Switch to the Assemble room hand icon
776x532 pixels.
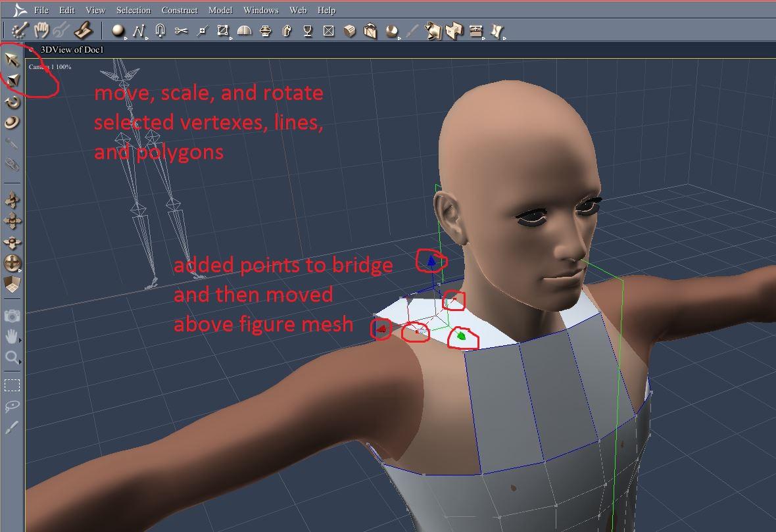coord(41,31)
